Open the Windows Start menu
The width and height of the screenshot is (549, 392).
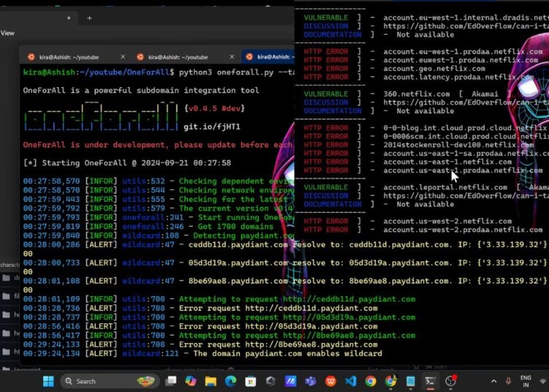click(x=48, y=381)
